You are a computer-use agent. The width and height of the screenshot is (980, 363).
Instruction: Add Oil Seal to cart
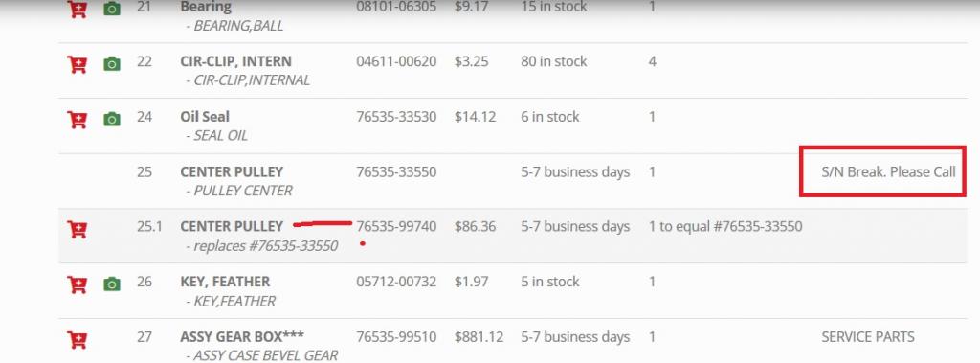77,119
